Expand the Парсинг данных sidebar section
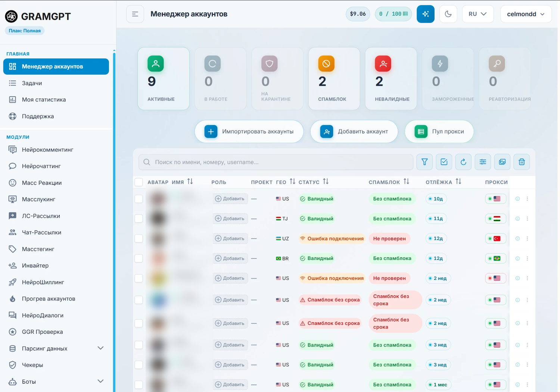560x392 pixels. coord(100,348)
